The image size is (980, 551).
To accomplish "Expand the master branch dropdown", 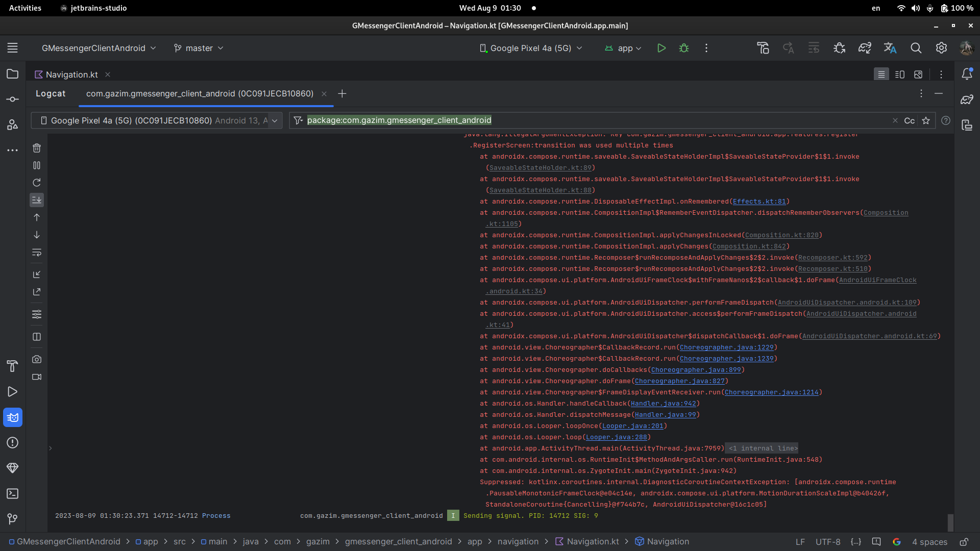I will [199, 48].
